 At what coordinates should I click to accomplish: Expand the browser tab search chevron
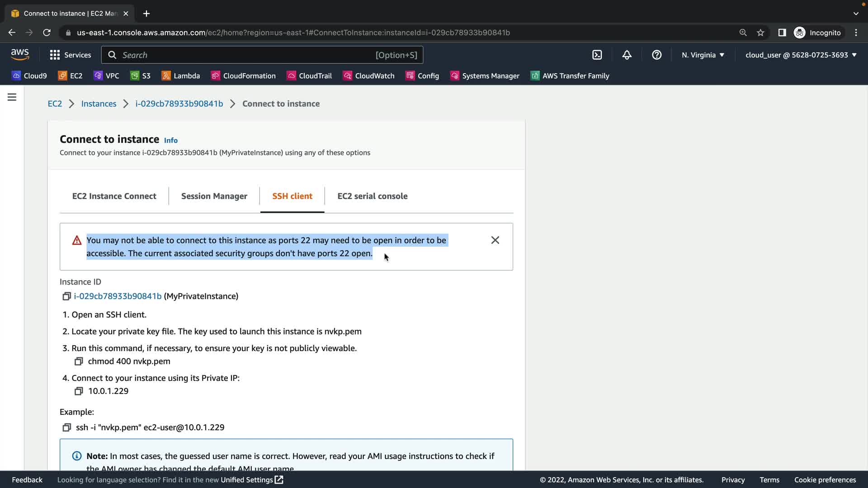[856, 14]
